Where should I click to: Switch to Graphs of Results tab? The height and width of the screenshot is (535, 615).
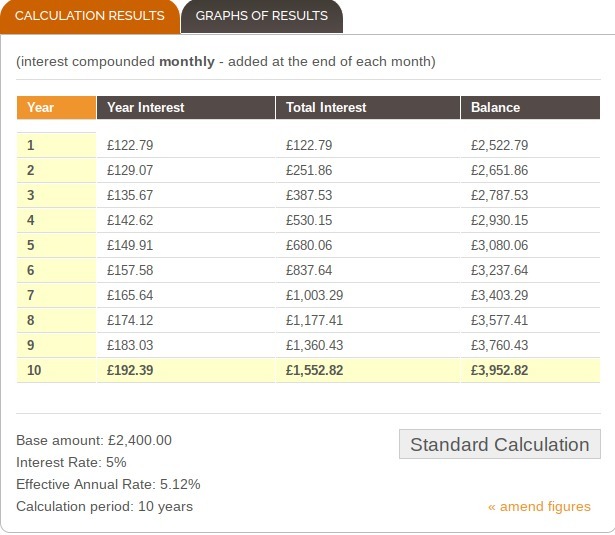[x=262, y=16]
